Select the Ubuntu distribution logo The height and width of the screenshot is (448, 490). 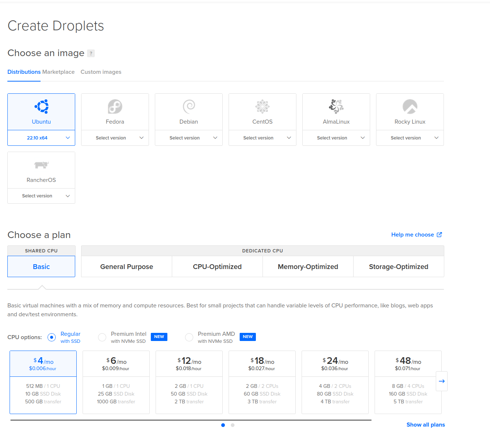coord(41,107)
